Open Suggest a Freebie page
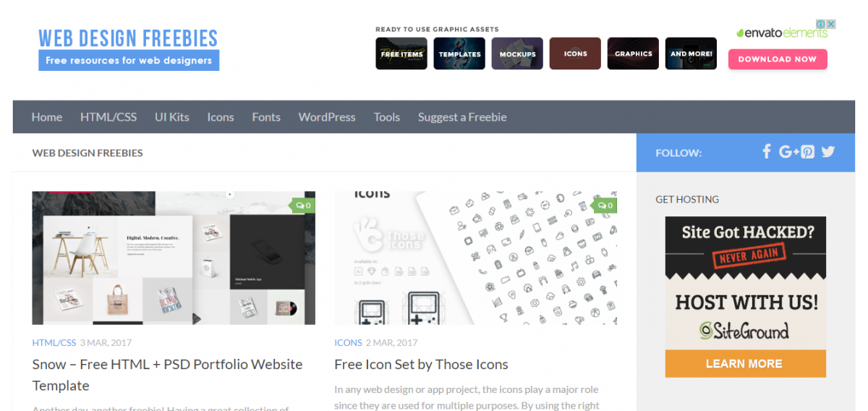 coord(462,116)
